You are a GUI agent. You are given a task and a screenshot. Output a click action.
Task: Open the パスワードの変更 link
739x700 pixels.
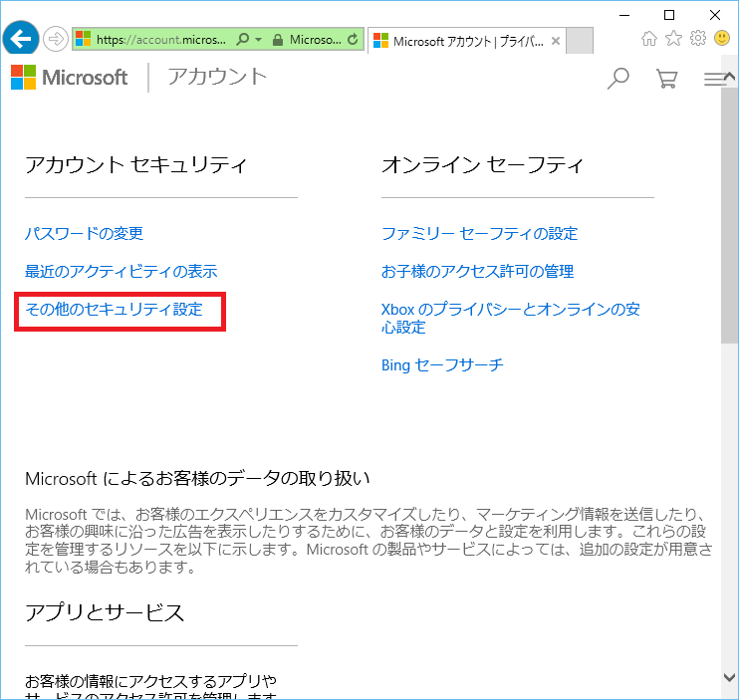point(85,234)
